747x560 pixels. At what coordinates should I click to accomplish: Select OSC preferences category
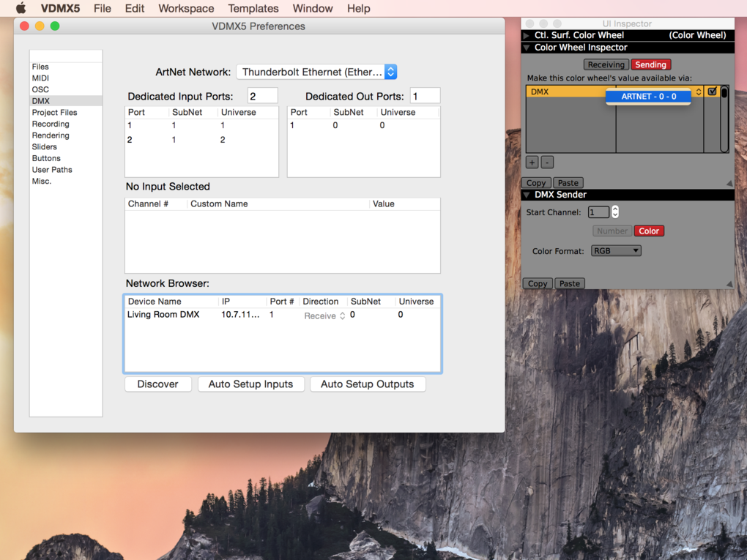pyautogui.click(x=66, y=89)
